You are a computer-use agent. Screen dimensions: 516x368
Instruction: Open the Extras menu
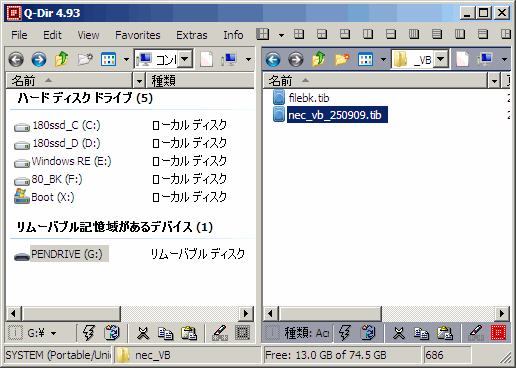click(x=192, y=35)
